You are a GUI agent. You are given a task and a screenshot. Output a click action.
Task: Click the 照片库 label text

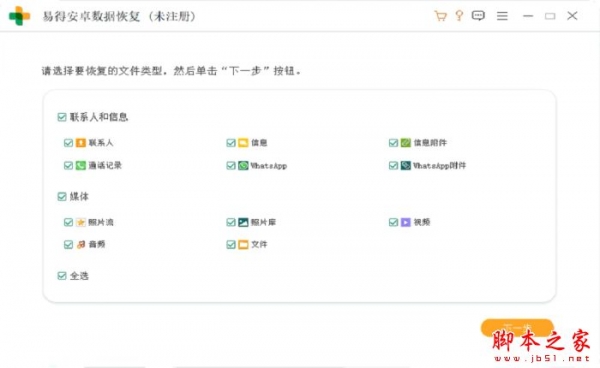(x=263, y=222)
